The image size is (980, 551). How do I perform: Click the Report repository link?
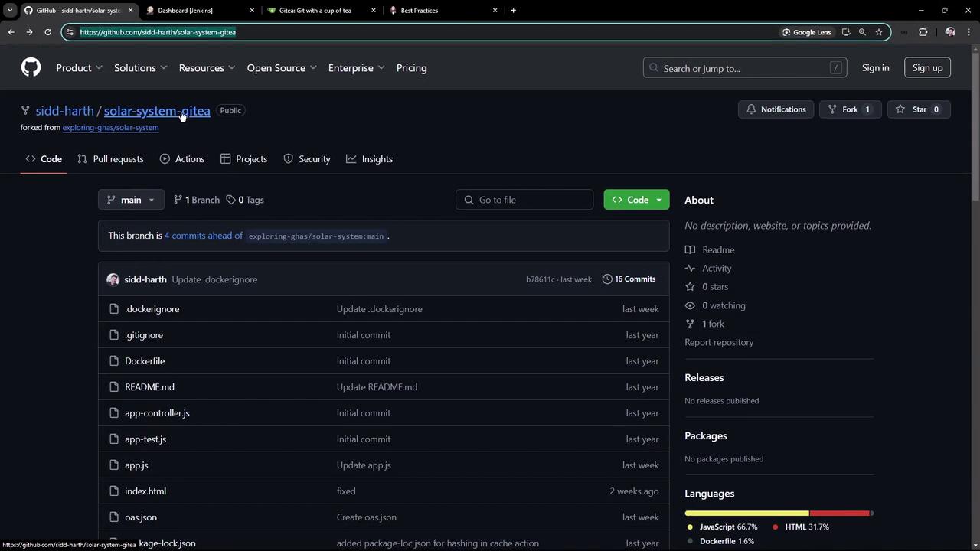pos(719,342)
